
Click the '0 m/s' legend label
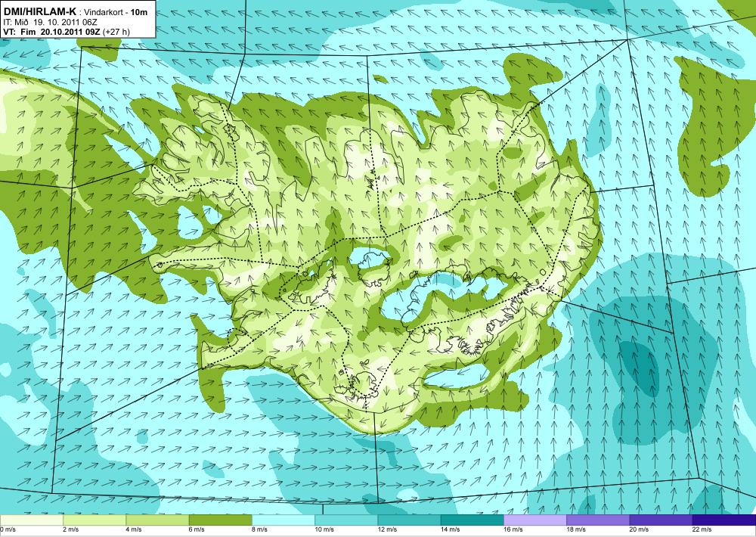coord(8,529)
